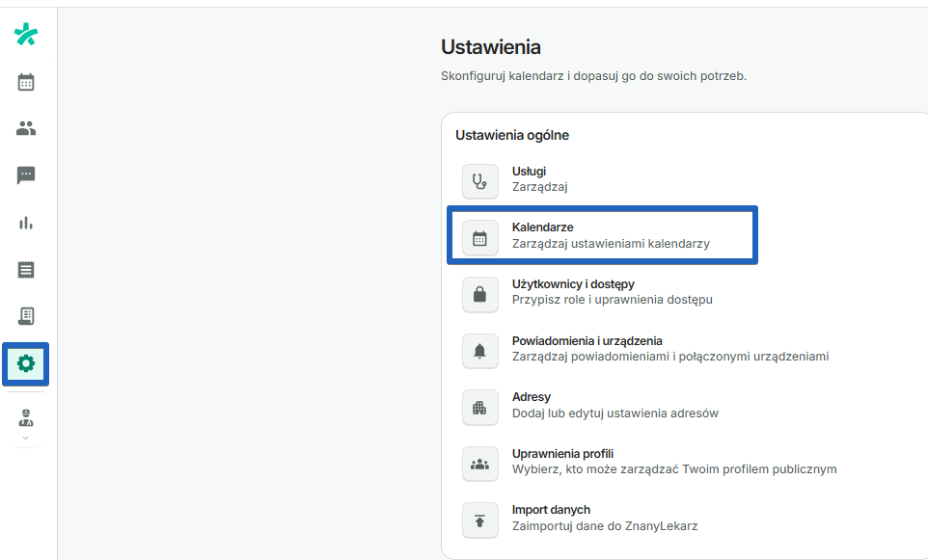Open the calendar icon in the sidebar
The width and height of the screenshot is (928, 560).
[25, 82]
